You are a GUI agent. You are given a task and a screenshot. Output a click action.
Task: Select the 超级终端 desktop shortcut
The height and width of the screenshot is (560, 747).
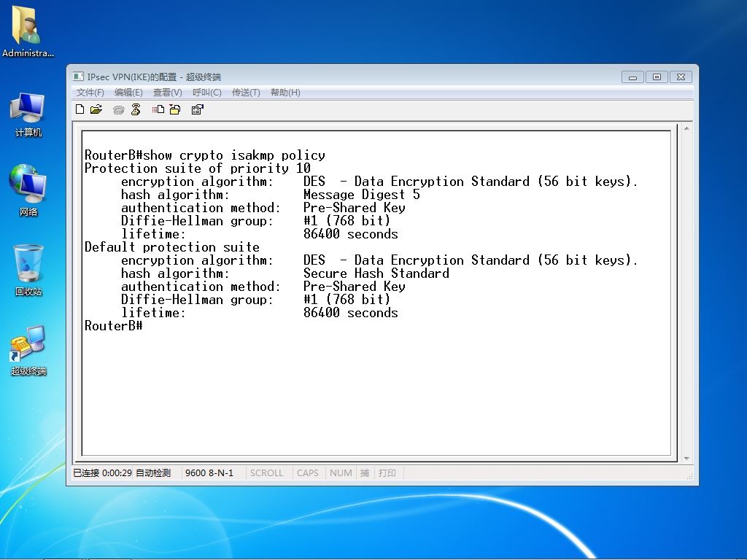click(x=28, y=351)
